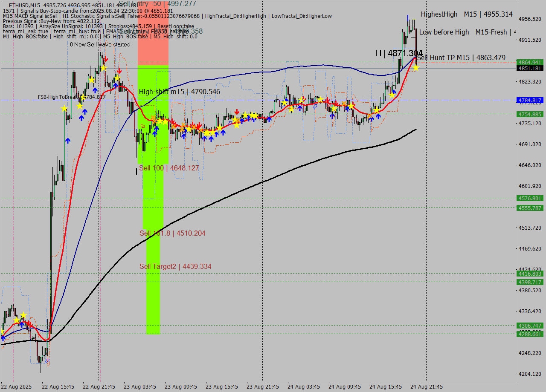Select the red down arrow near 23 Aug 15:45
Image resolution: width=546 pixels, height=392 pixels.
[237, 111]
